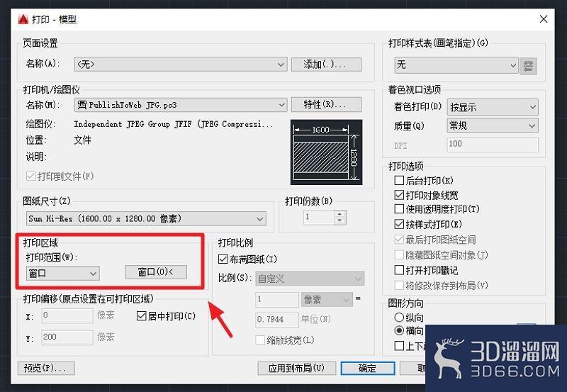Click 预览(P)... button
Viewport: 567px width, 392px height.
click(x=46, y=368)
